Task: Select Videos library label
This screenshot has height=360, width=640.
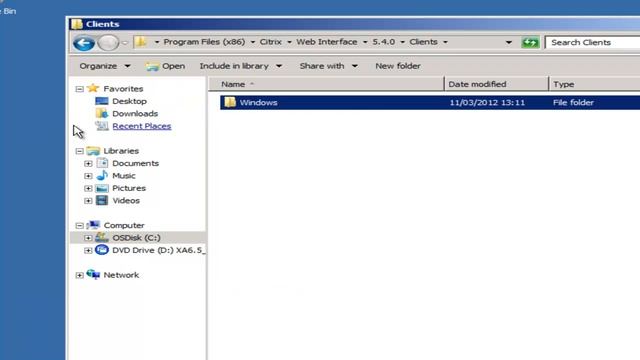Action: [x=126, y=201]
